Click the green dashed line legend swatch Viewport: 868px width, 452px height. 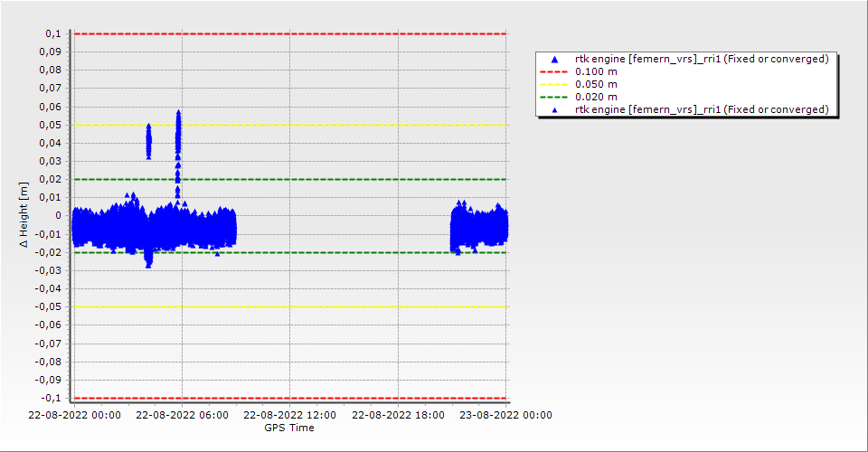[555, 97]
